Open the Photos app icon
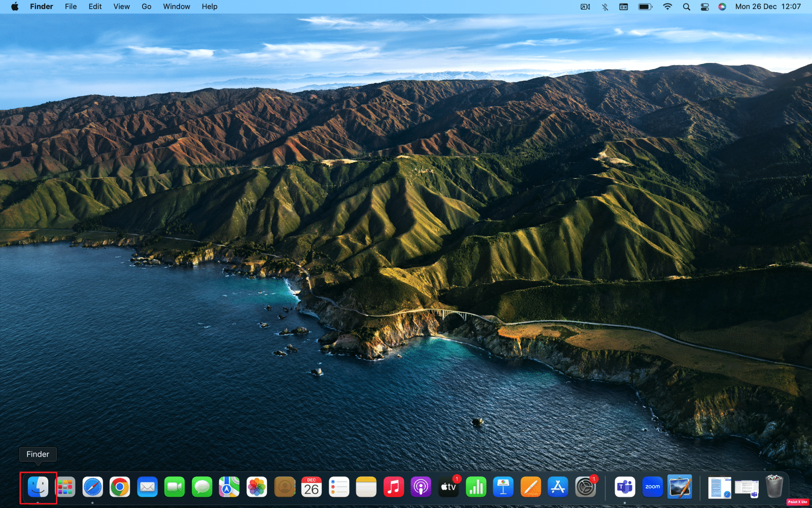812x508 pixels. [x=257, y=487]
